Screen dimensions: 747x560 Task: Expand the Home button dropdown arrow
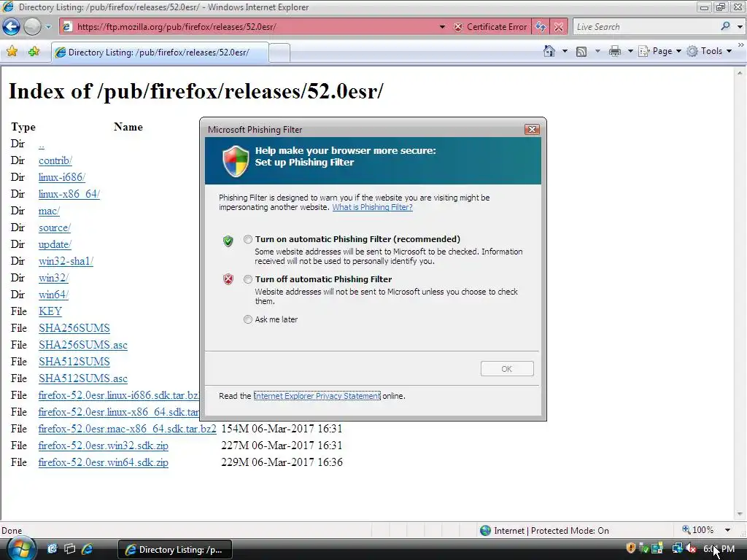click(x=565, y=51)
